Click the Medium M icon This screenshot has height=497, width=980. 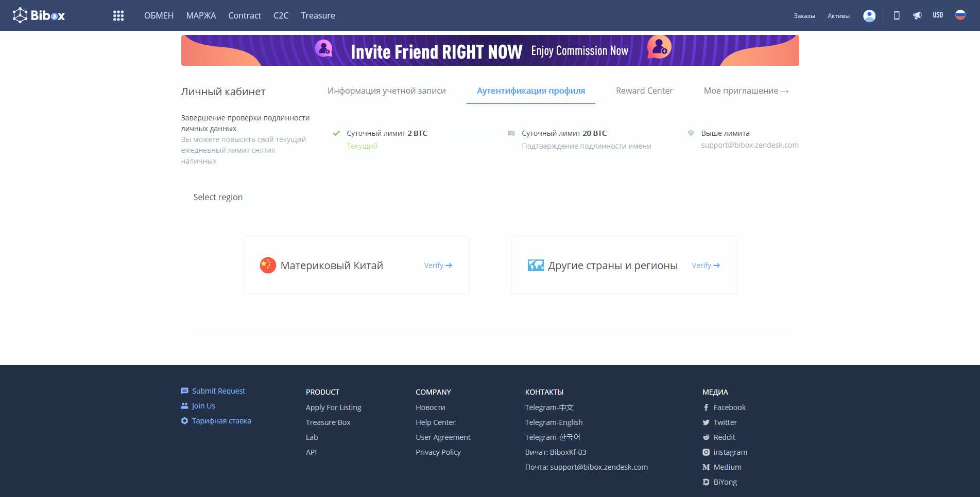pyautogui.click(x=706, y=467)
